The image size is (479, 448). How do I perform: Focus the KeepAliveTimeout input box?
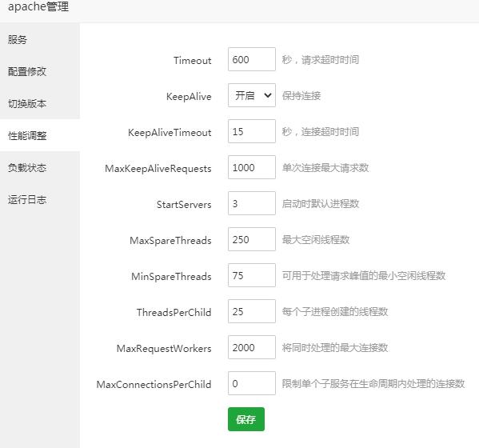252,131
